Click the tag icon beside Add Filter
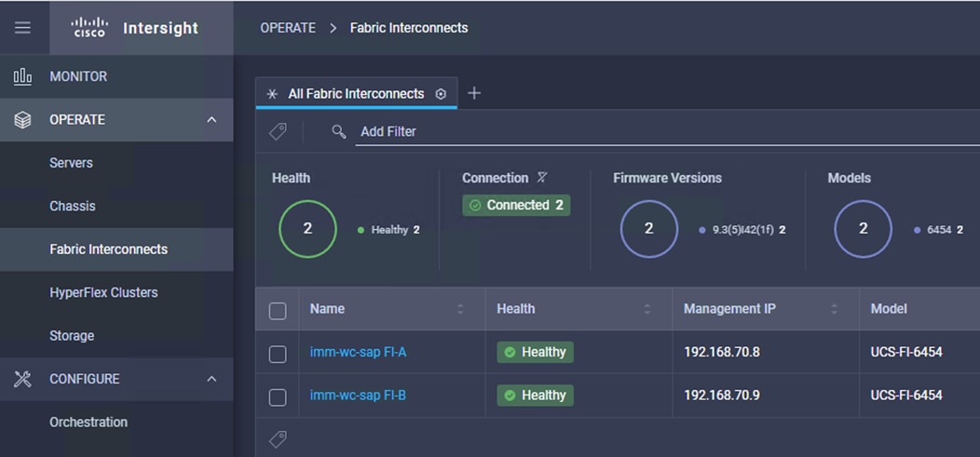Viewport: 980px width, 457px height. coord(278,132)
